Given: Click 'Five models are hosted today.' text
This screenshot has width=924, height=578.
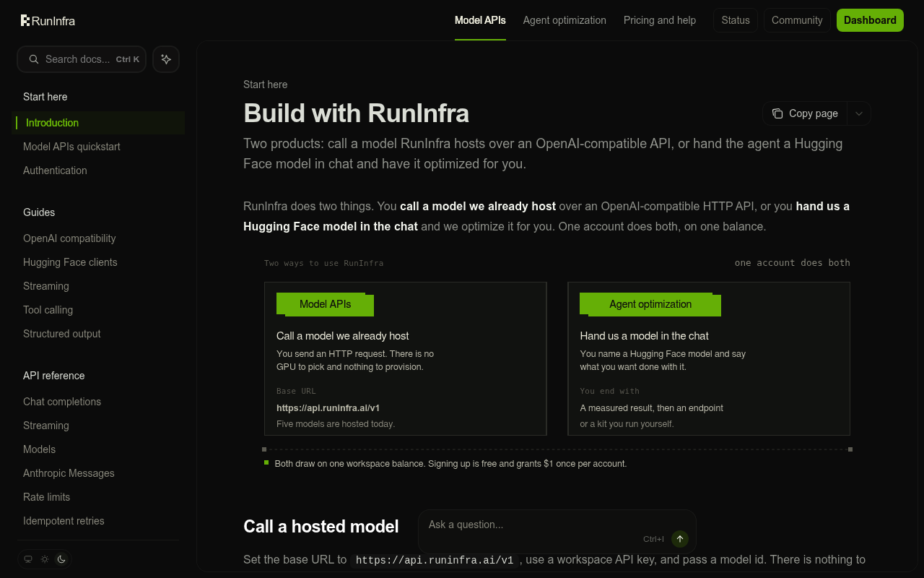Looking at the screenshot, I should coord(336,424).
